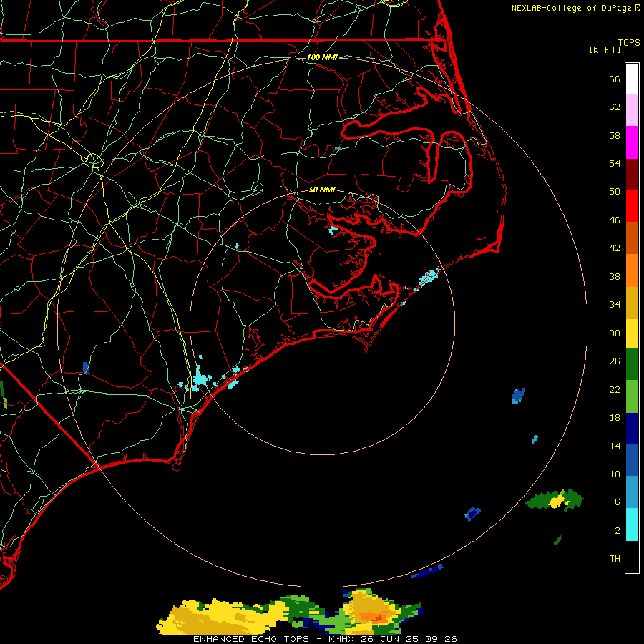Click the '46' legend value
Image resolution: width=644 pixels, height=644 pixels.
(x=615, y=220)
